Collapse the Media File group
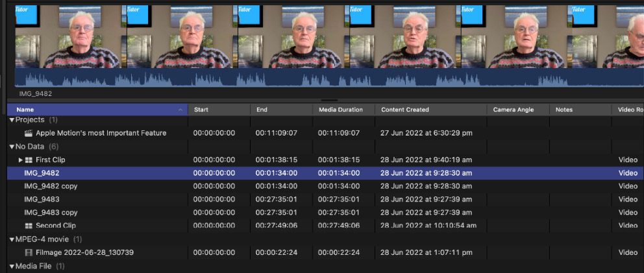This screenshot has width=644, height=273. point(12,267)
